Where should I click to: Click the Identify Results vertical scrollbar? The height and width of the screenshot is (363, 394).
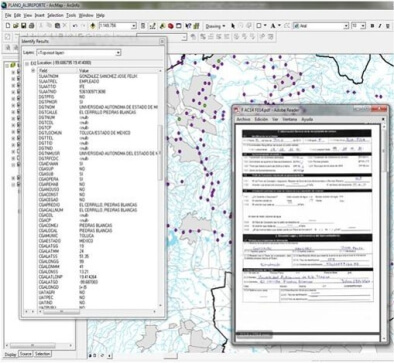tap(160, 188)
